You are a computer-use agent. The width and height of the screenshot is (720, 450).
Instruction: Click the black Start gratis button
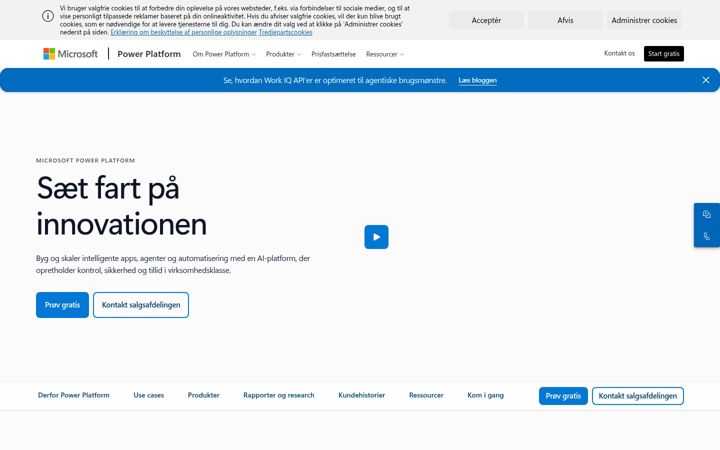pyautogui.click(x=664, y=54)
